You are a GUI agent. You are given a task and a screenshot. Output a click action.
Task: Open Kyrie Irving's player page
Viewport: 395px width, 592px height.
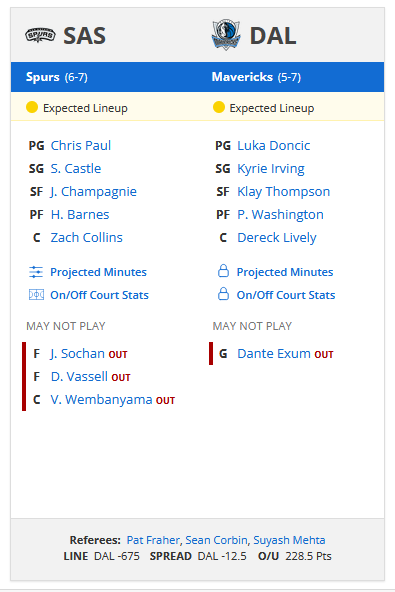point(271,169)
